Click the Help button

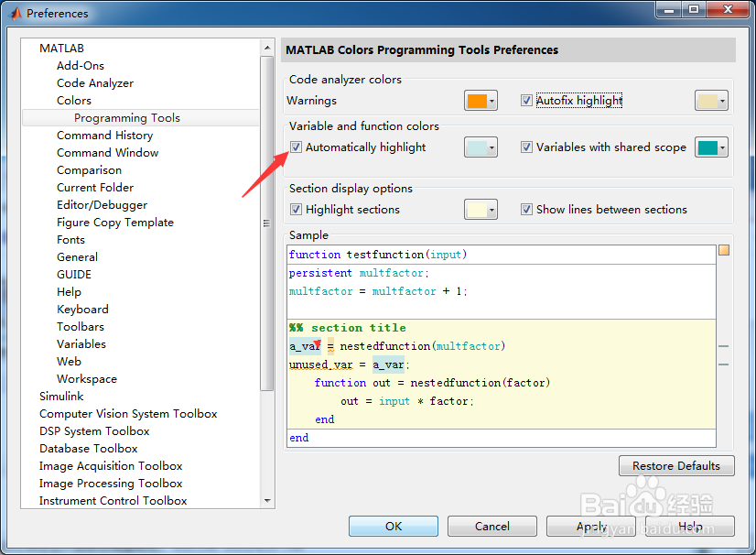point(689,526)
